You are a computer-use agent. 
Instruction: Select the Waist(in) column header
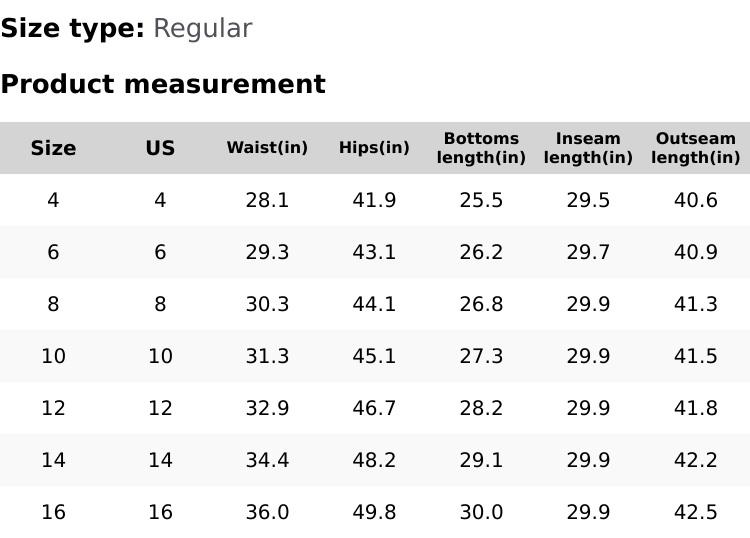(267, 148)
